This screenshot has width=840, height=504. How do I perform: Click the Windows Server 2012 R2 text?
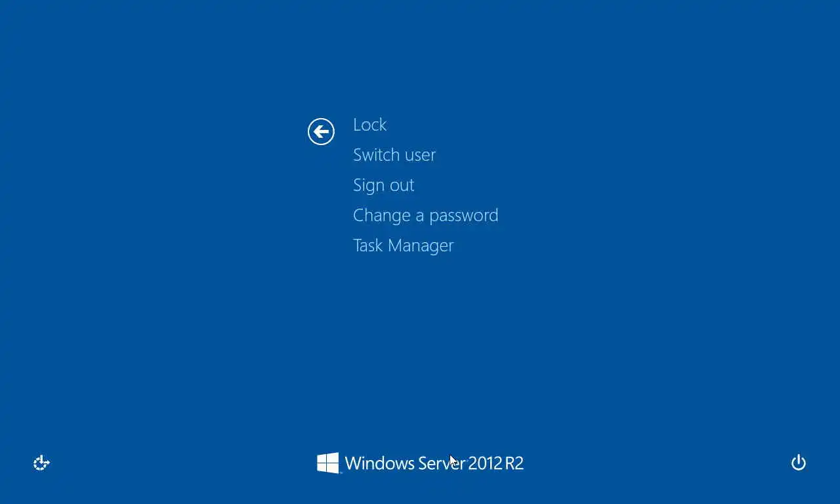(x=434, y=463)
